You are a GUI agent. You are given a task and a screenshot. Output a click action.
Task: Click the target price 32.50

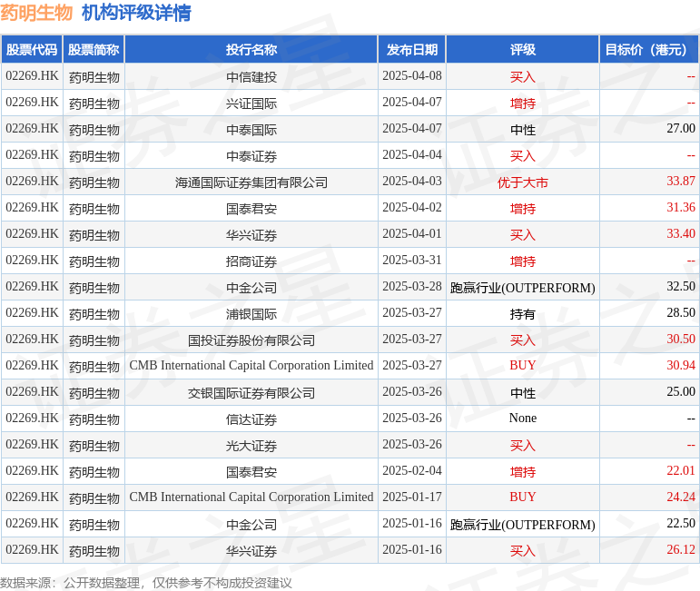[681, 287]
